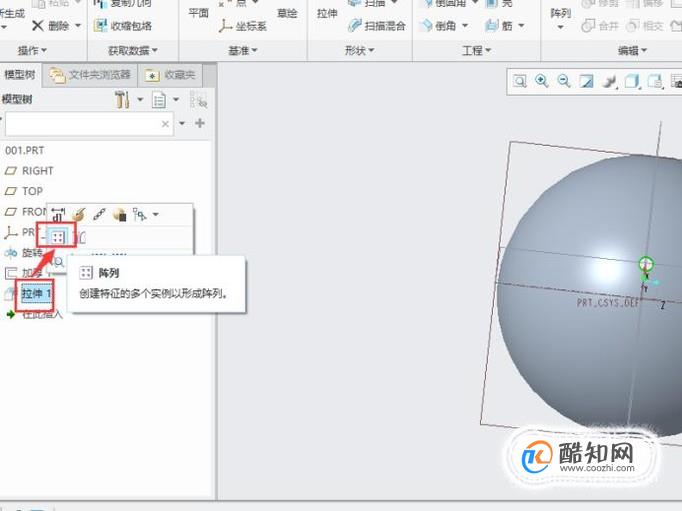The width and height of the screenshot is (682, 511).
Task: Open the search options dropdown arrow
Action: [x=182, y=124]
